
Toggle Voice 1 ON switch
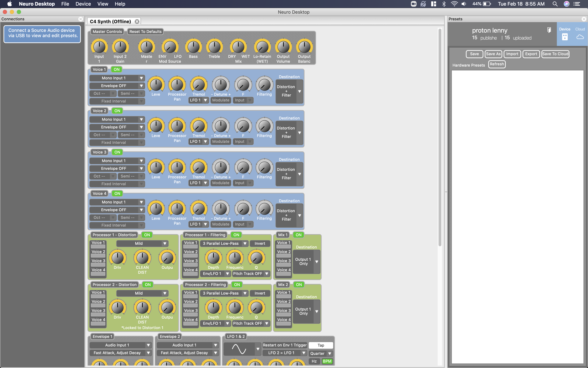[x=117, y=69]
